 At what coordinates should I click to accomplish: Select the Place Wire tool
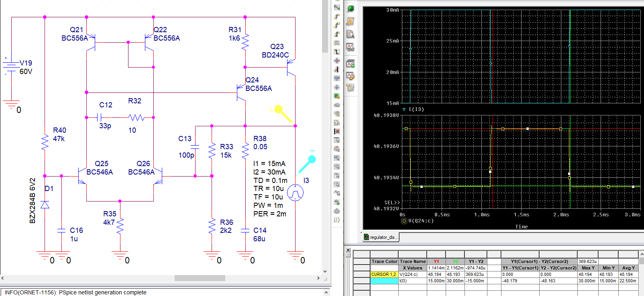[337, 8]
